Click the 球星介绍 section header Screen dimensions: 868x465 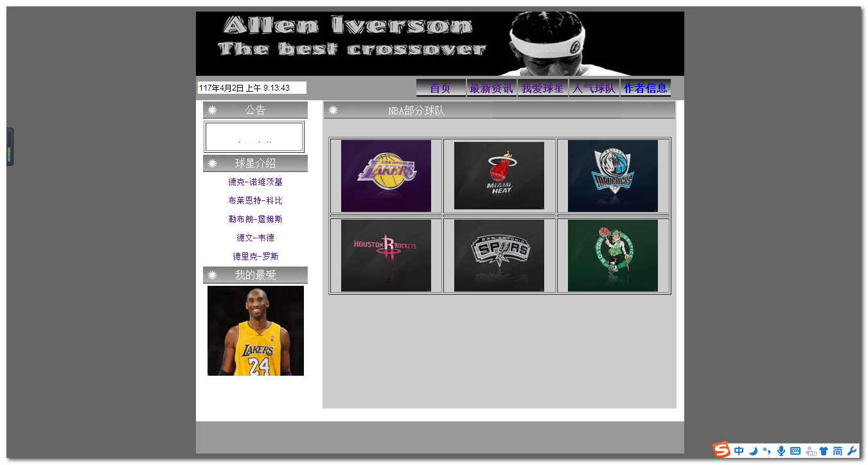pyautogui.click(x=255, y=163)
